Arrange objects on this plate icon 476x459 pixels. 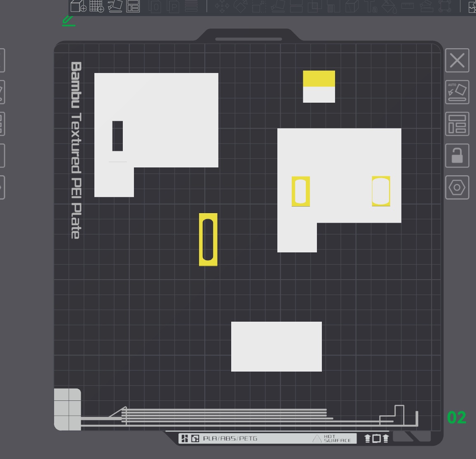click(457, 124)
